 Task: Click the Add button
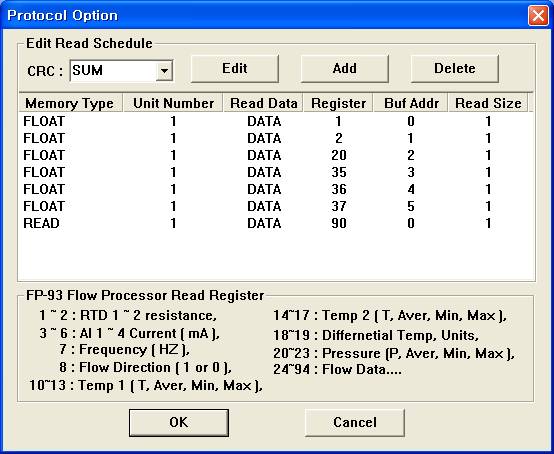point(344,69)
